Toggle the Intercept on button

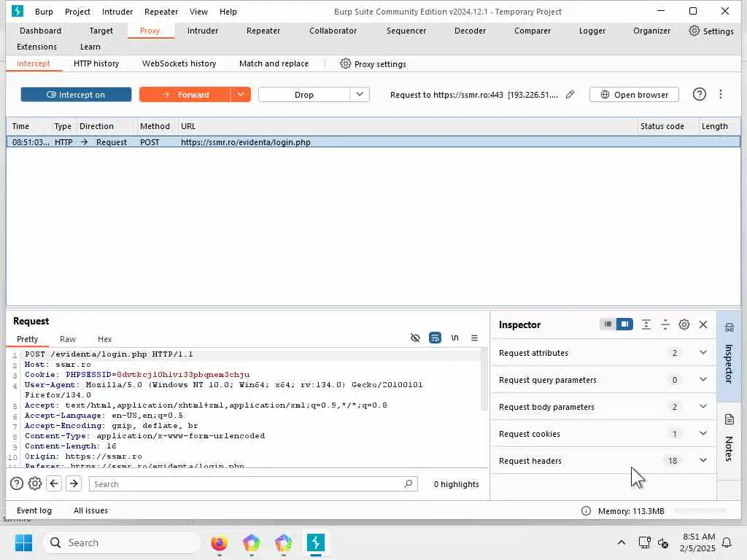[76, 95]
